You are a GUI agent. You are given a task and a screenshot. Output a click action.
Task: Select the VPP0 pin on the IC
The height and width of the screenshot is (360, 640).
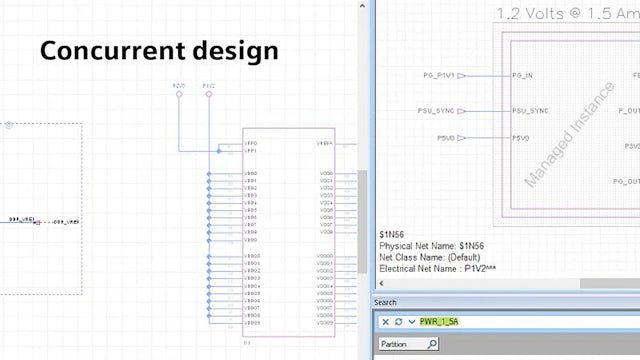251,143
